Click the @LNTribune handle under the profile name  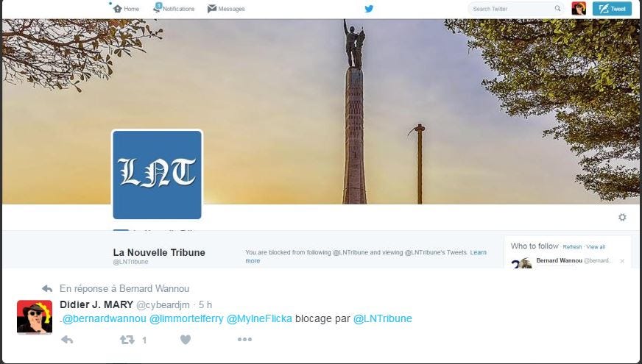pos(130,262)
